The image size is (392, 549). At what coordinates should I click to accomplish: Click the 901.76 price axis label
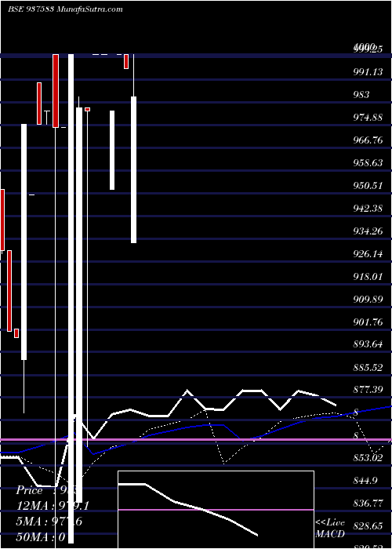pyautogui.click(x=368, y=322)
